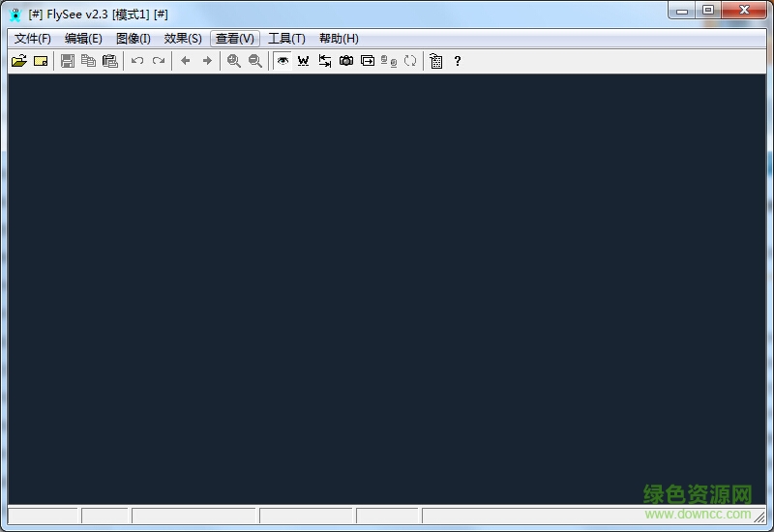Click the notepad list icon
The image size is (774, 532).
click(x=436, y=61)
